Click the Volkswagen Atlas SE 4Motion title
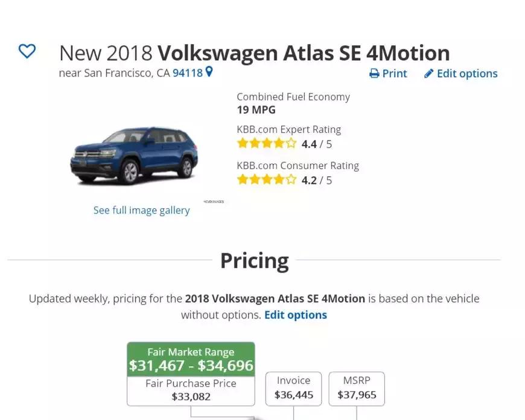 (304, 53)
